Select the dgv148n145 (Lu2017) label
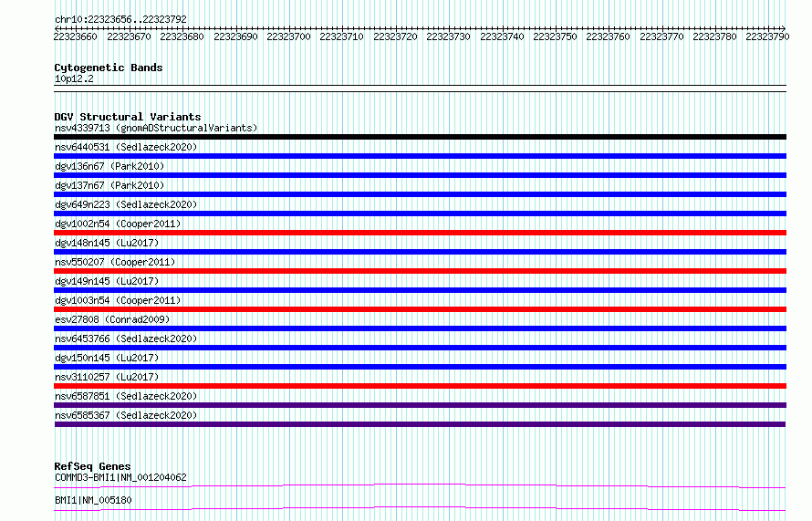This screenshot has width=812, height=521. point(107,243)
